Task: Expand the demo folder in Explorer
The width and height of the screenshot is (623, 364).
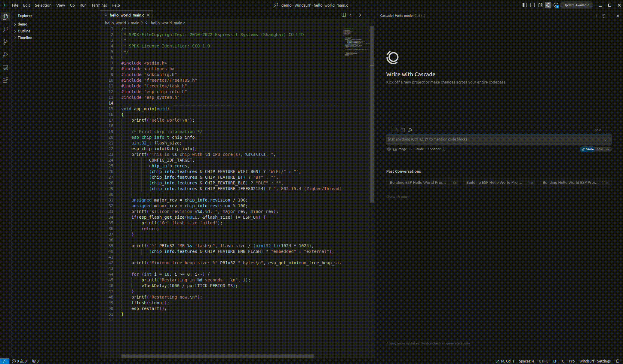Action: coord(22,24)
